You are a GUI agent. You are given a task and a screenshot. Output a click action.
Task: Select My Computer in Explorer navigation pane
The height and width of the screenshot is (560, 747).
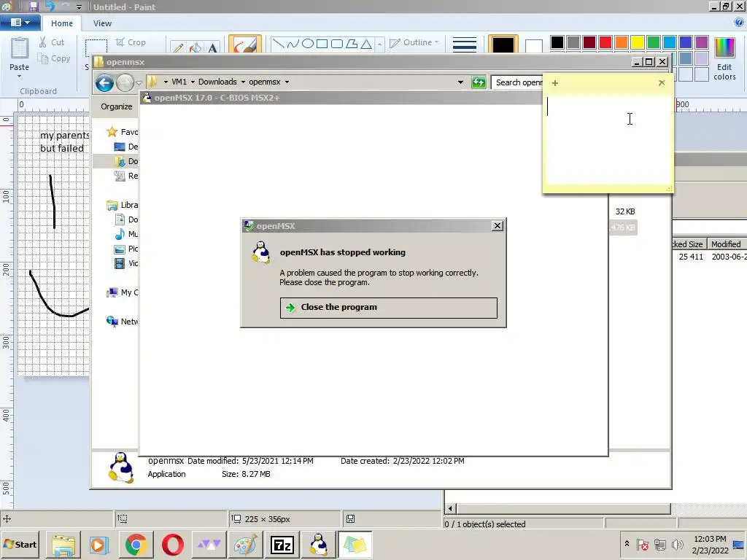pyautogui.click(x=123, y=292)
